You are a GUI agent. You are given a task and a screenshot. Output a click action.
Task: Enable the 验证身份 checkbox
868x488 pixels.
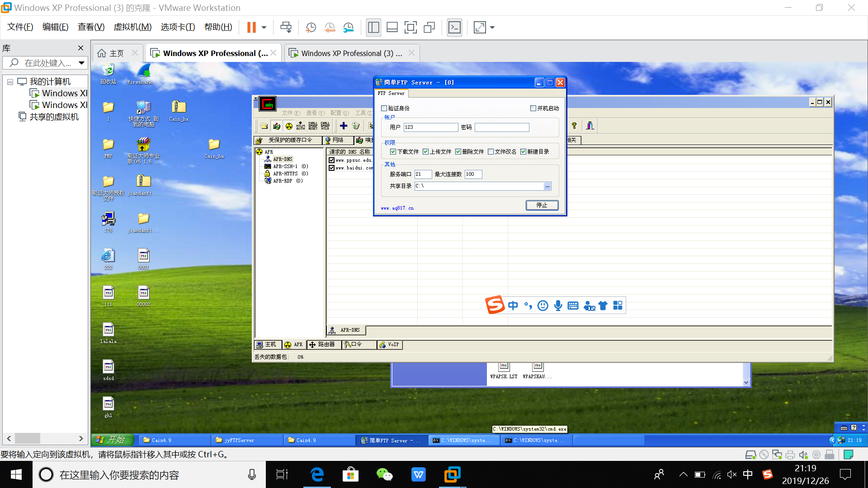click(x=384, y=108)
